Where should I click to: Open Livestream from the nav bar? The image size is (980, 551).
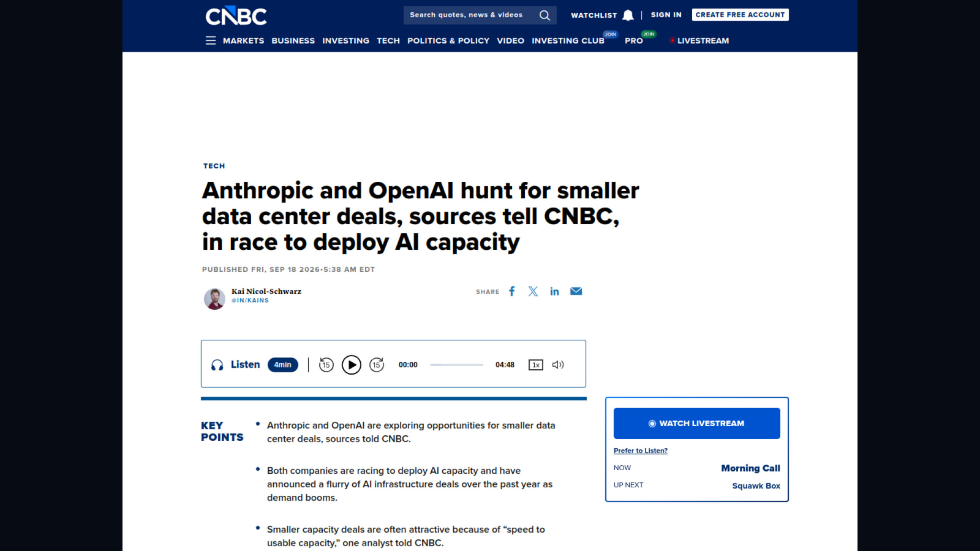(x=703, y=40)
